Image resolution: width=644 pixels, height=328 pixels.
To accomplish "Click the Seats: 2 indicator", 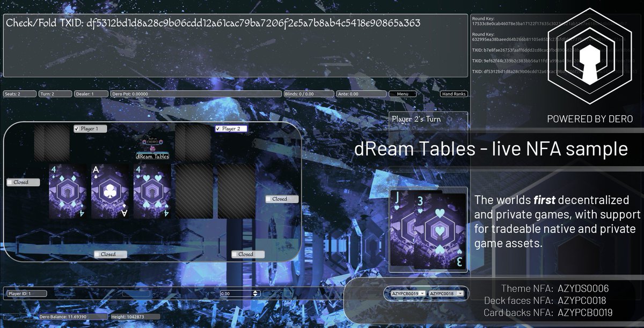I will coord(19,94).
